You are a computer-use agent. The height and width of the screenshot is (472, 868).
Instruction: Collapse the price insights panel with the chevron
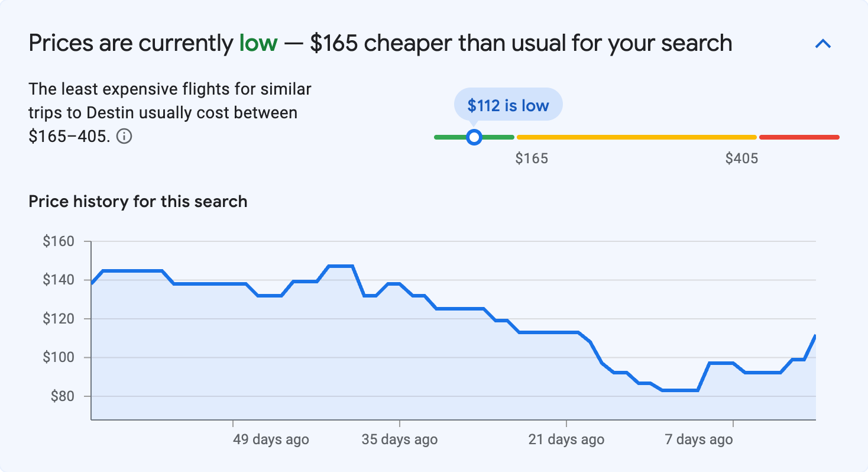pos(823,43)
